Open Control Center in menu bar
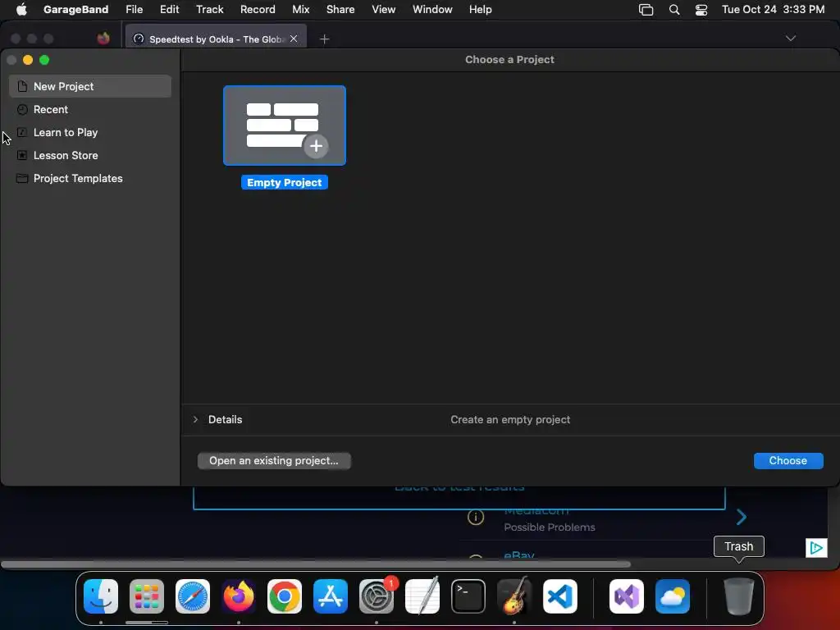Image resolution: width=840 pixels, height=630 pixels. pos(701,10)
